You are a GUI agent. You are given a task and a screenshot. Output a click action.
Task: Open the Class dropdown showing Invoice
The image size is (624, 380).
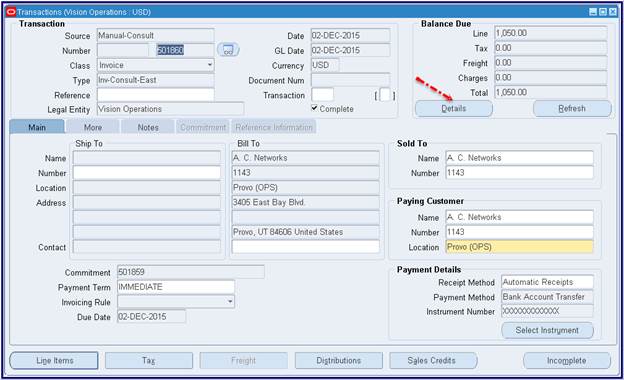tap(156, 65)
